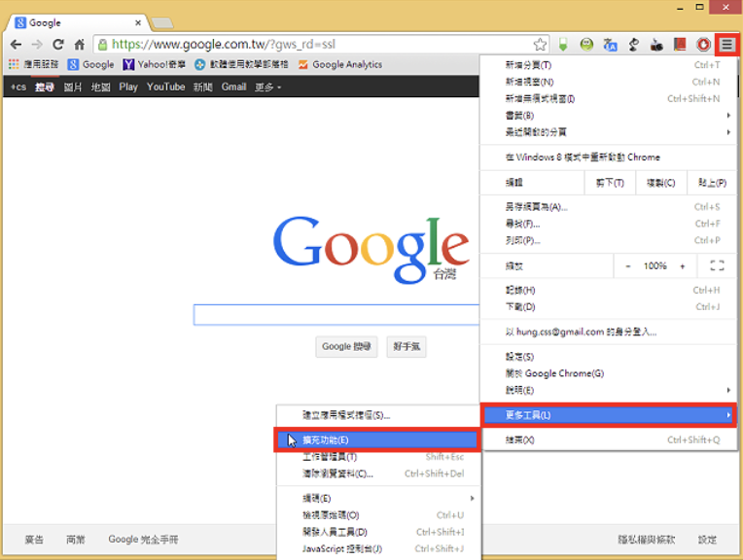Select relaunch Chrome in Windows 8 mode

[609, 157]
